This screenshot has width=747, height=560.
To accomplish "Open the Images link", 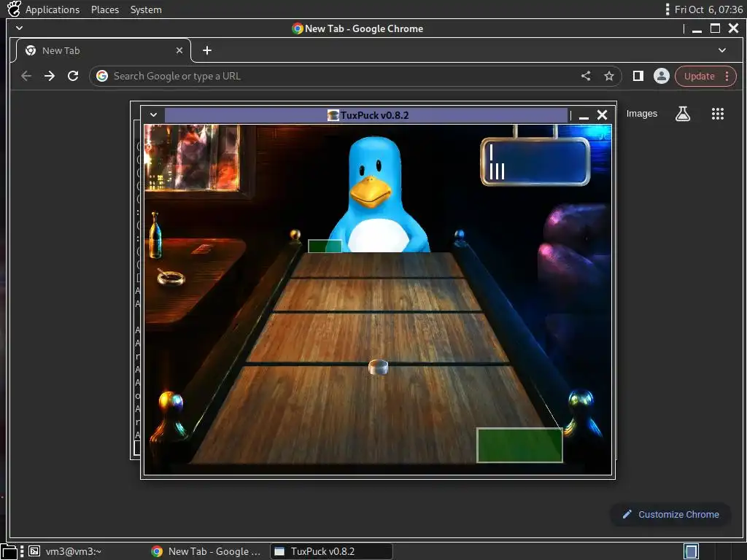I will [x=642, y=114].
